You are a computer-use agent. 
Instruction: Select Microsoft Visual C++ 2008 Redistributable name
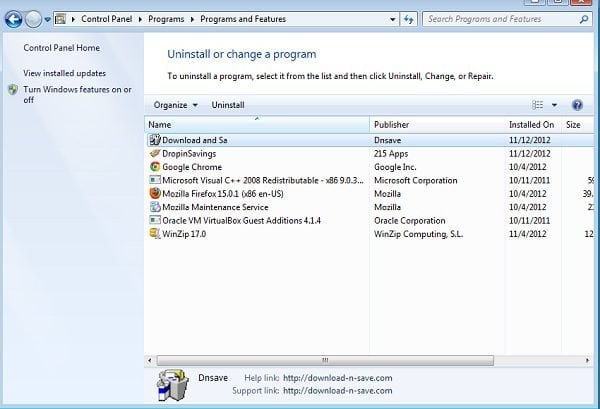263,180
